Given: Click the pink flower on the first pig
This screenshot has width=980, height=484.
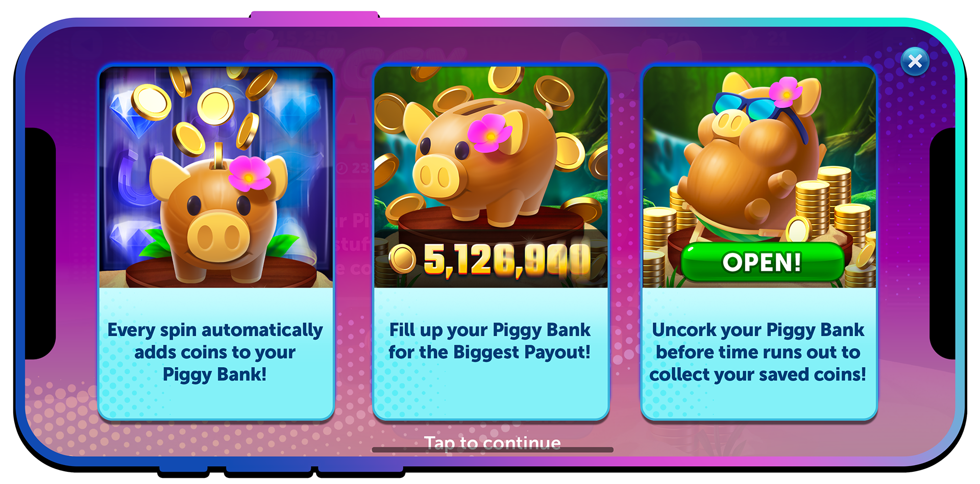Looking at the screenshot, I should tap(249, 173).
